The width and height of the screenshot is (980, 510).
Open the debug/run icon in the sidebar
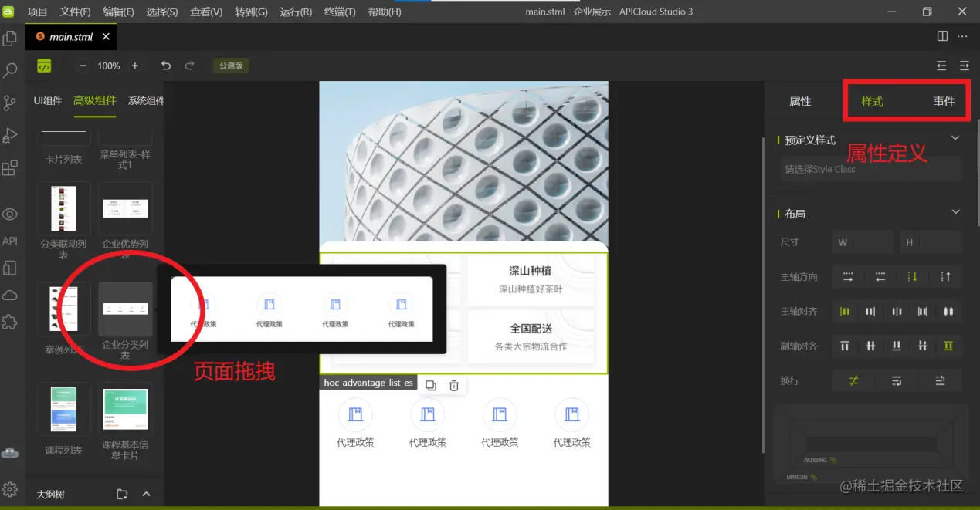(10, 136)
